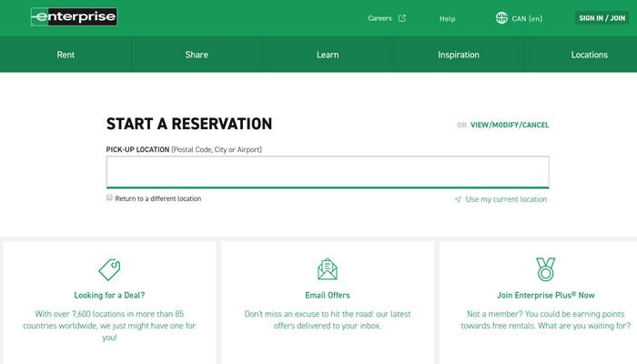The width and height of the screenshot is (637, 364).
Task: Focus the pick-up location input field
Action: click(x=328, y=171)
